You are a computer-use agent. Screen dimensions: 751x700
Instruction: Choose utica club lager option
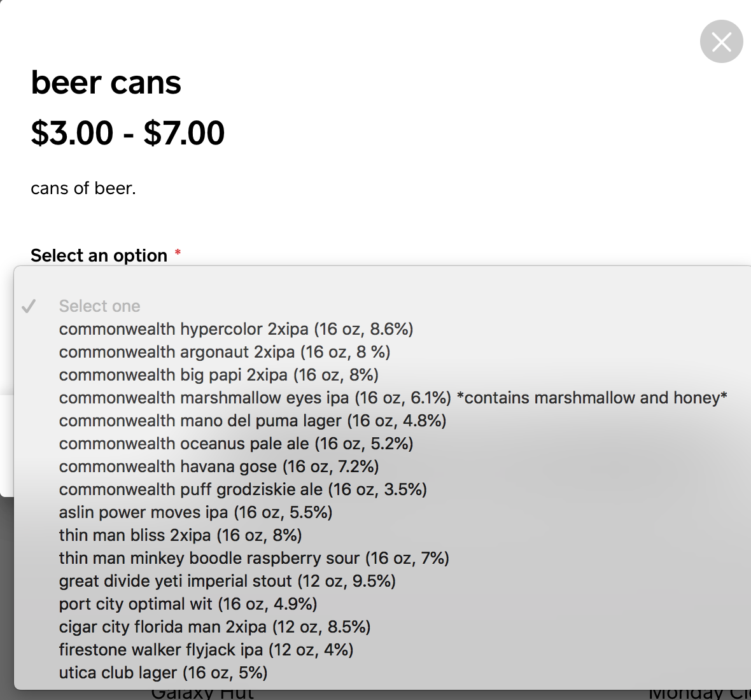click(163, 673)
